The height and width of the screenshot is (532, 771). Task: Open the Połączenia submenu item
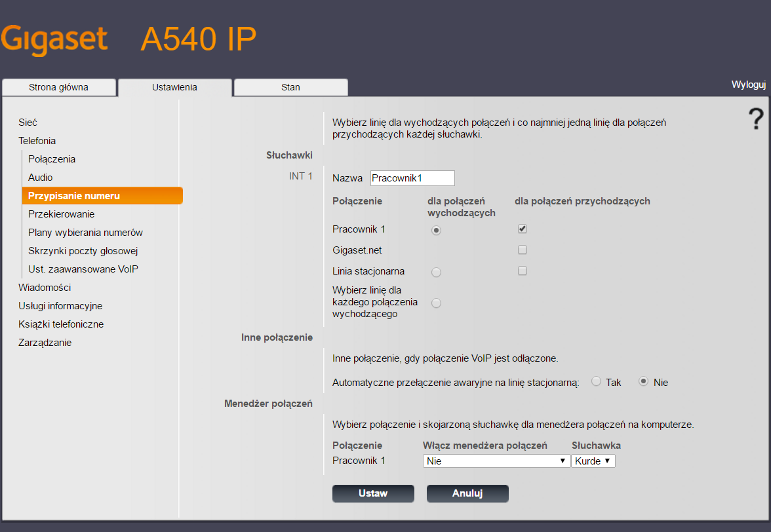pyautogui.click(x=52, y=159)
